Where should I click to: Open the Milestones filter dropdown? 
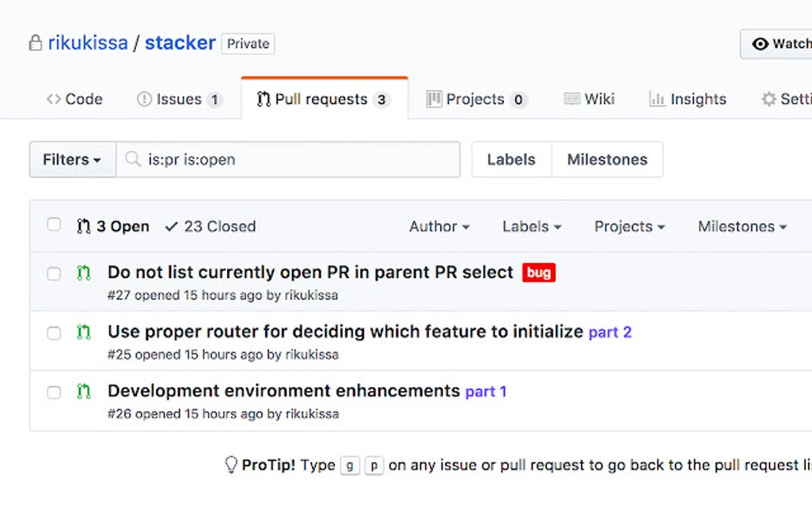coord(740,226)
